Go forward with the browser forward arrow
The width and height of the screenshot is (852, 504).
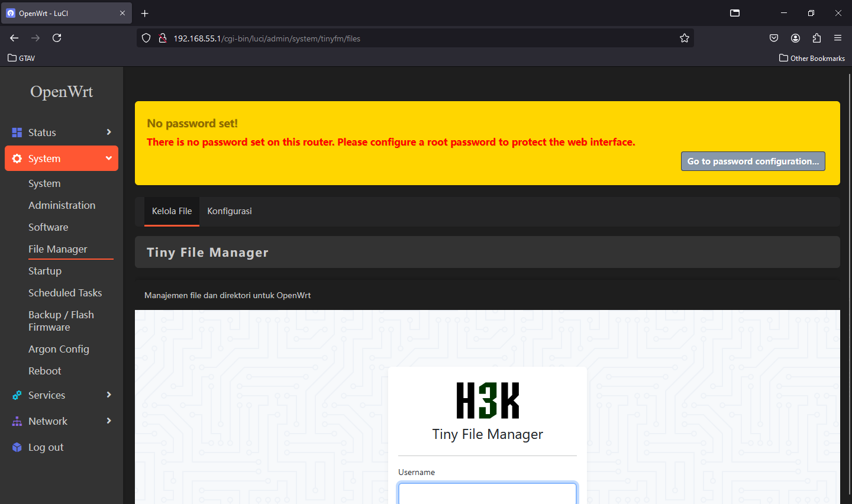(35, 38)
